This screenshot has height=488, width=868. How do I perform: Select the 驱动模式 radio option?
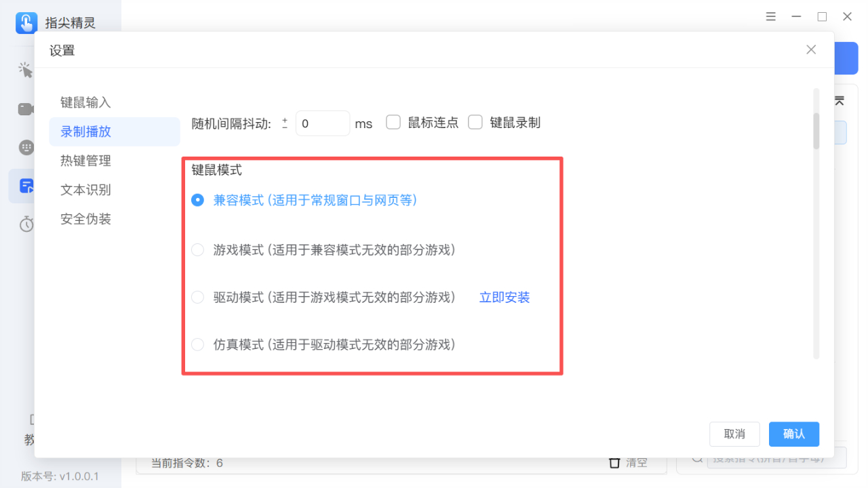(197, 297)
